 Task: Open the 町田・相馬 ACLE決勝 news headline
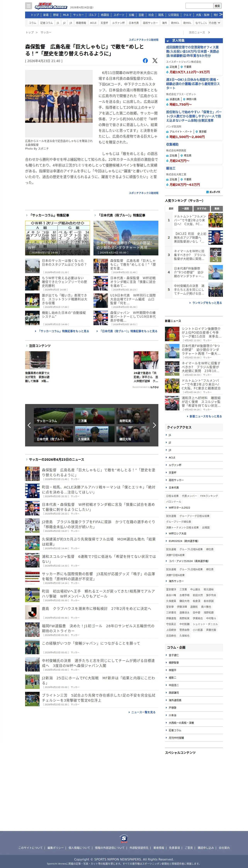click(x=99, y=490)
